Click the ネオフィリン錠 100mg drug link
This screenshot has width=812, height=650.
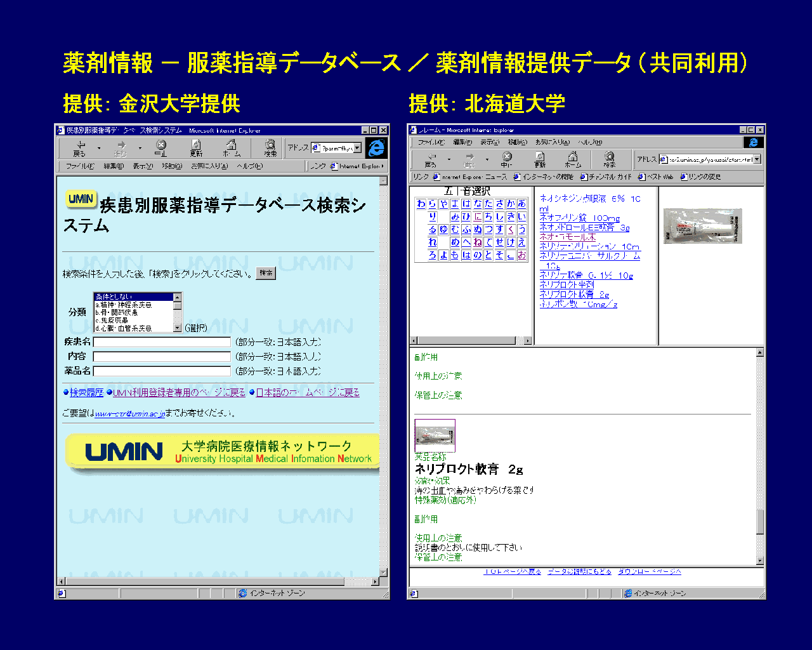coord(579,218)
